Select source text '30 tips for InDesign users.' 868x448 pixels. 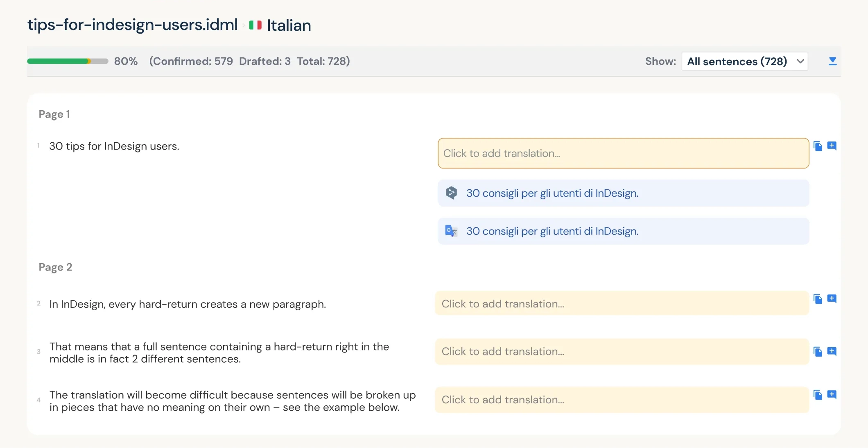pyautogui.click(x=114, y=146)
